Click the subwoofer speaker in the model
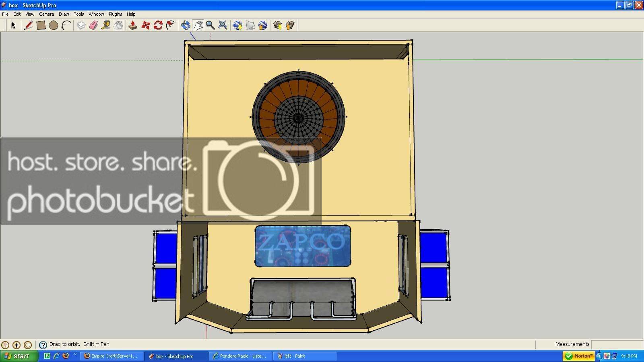This screenshot has height=362, width=644. coord(298,117)
